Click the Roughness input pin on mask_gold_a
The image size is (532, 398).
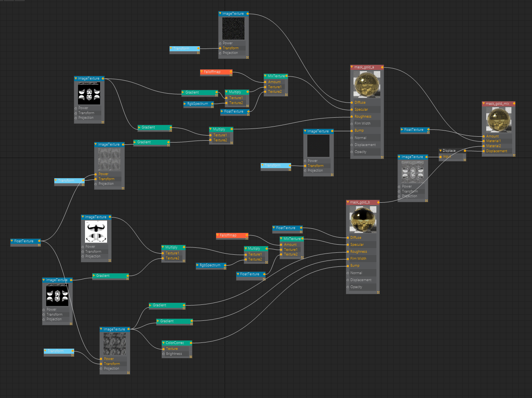click(x=352, y=116)
